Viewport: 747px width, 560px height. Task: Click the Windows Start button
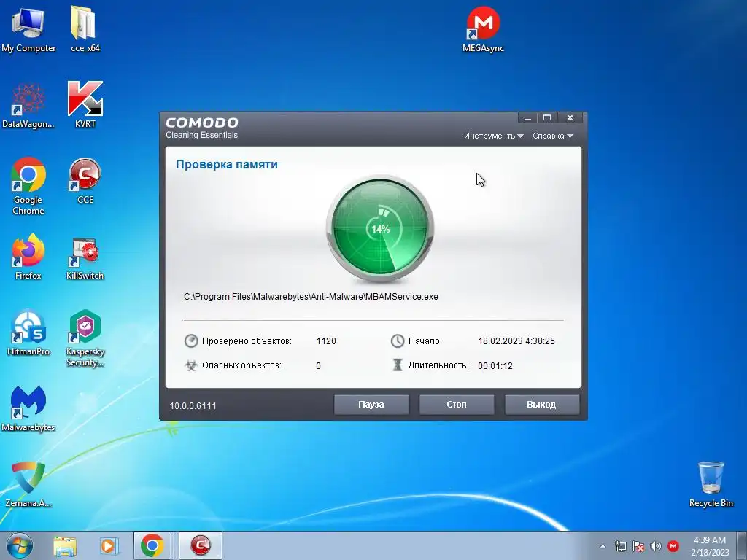click(x=20, y=545)
